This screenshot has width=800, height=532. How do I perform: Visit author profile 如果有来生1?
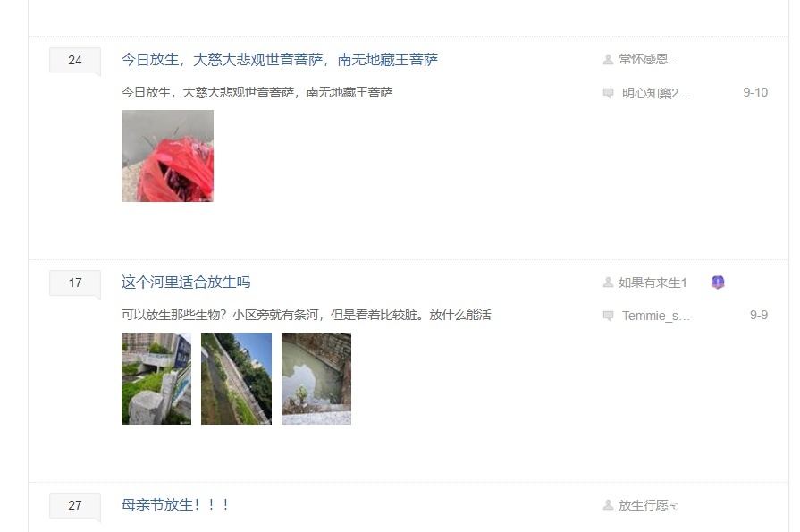point(653,283)
